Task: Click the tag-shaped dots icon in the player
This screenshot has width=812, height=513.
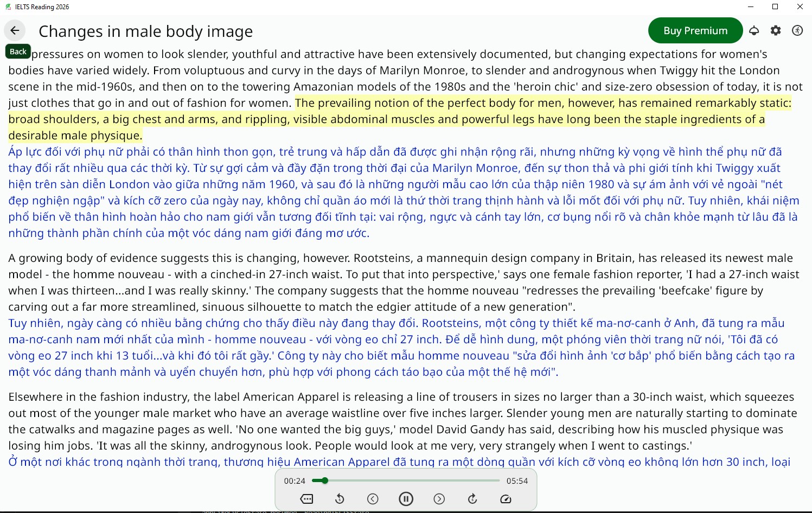Action: pyautogui.click(x=306, y=499)
